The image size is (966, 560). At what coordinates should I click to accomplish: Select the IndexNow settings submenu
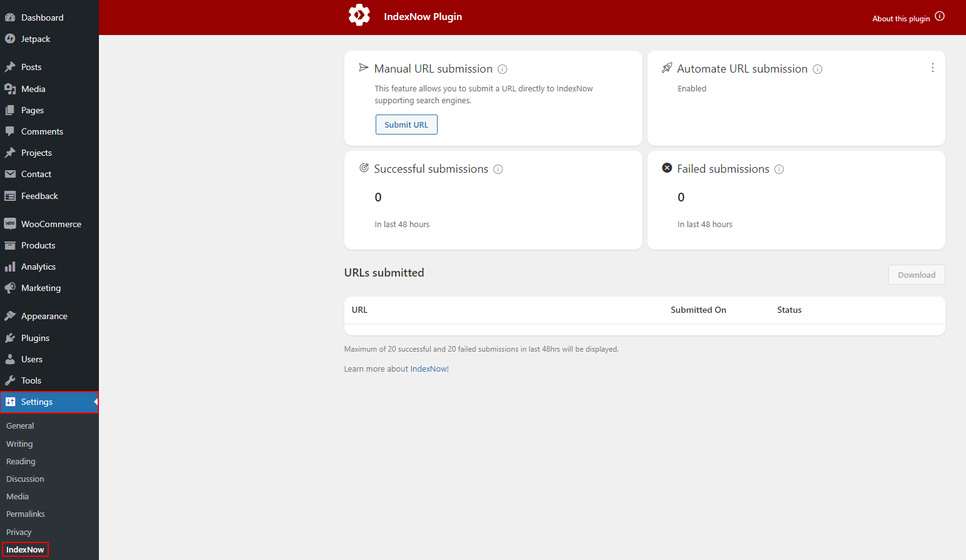[x=25, y=549]
